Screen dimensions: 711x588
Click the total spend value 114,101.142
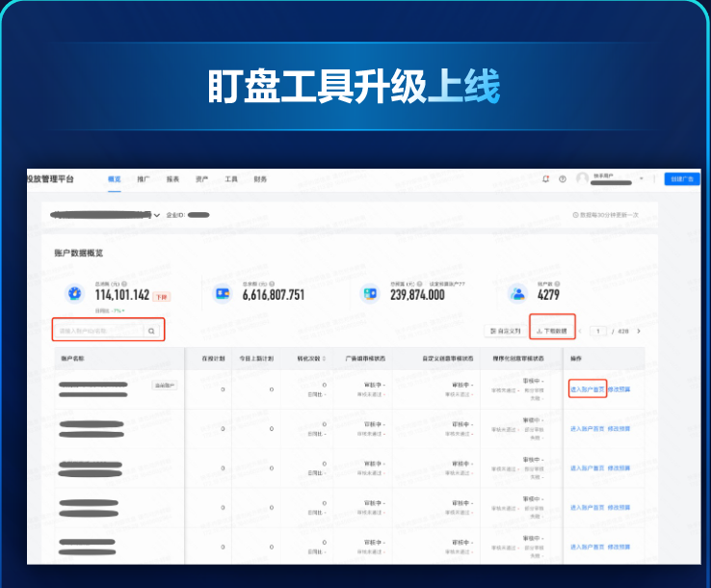(122, 295)
